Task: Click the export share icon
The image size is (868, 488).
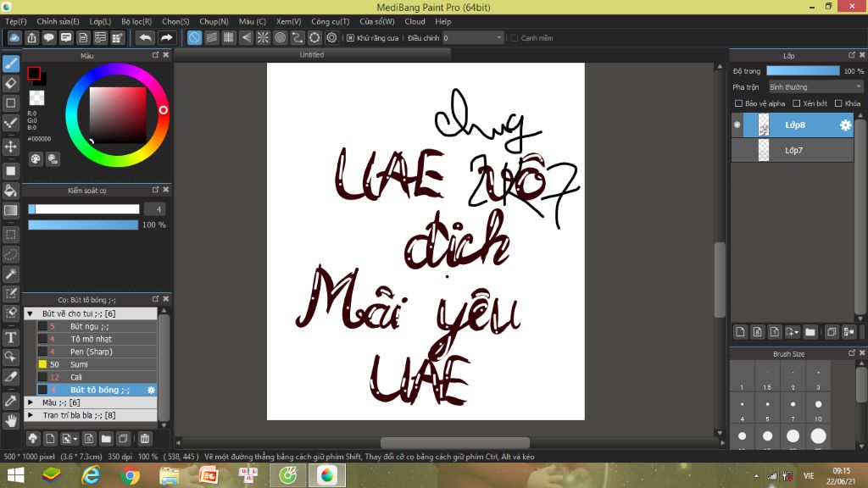Action: click(x=31, y=37)
